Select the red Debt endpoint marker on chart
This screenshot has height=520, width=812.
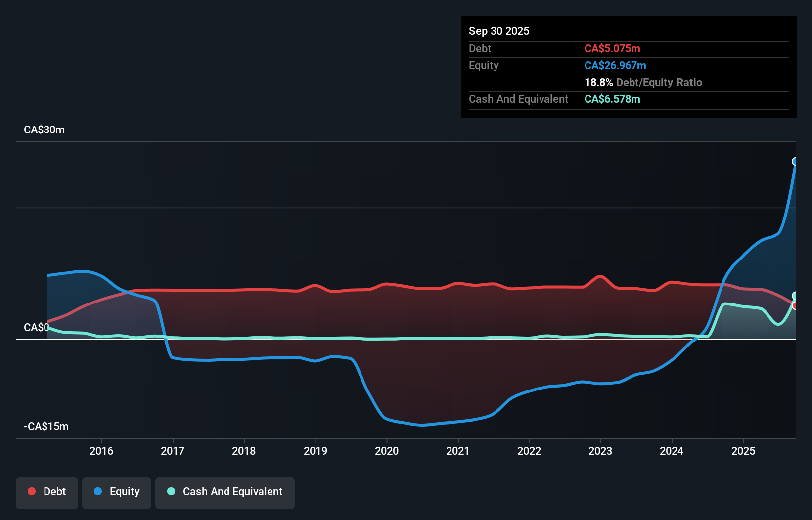point(795,306)
